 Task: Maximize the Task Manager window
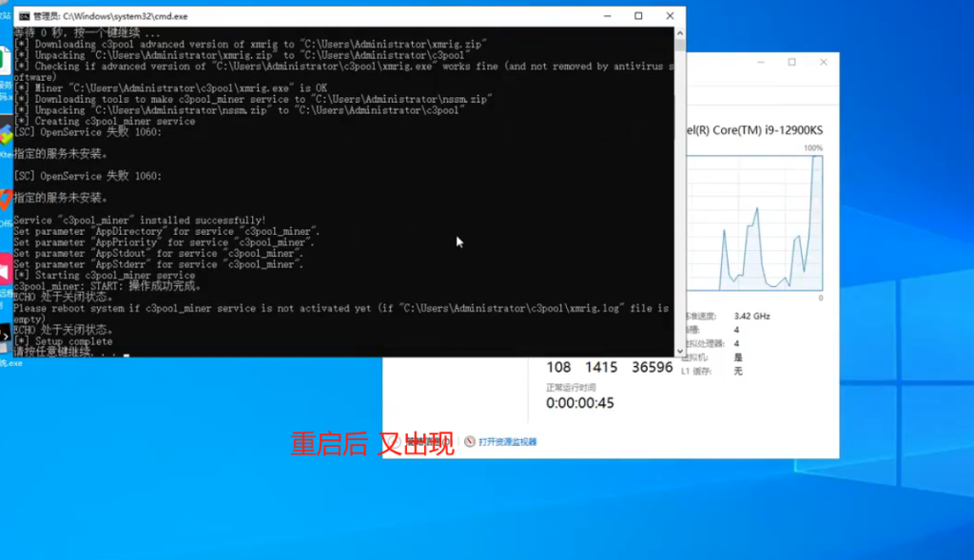point(792,62)
